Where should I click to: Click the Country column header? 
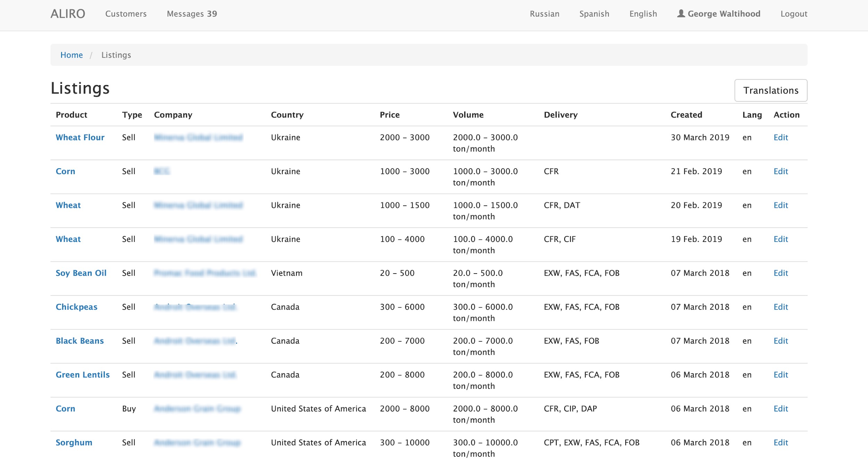click(287, 115)
